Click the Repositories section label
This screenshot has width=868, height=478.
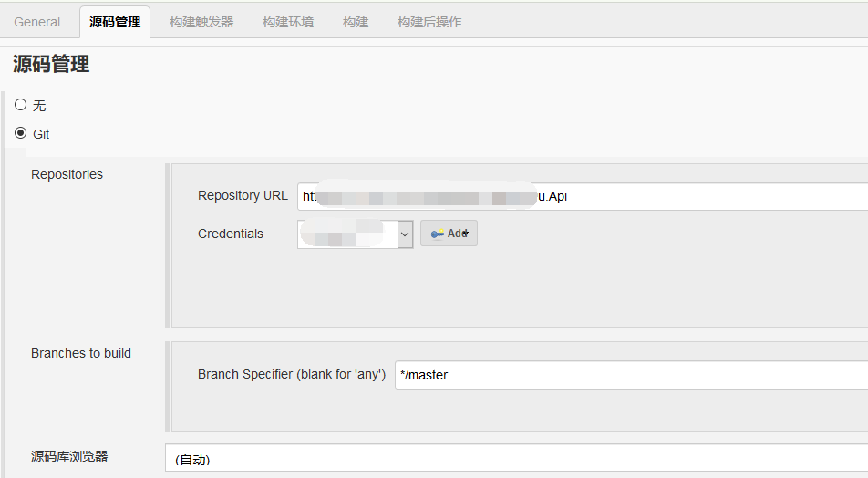pos(67,174)
